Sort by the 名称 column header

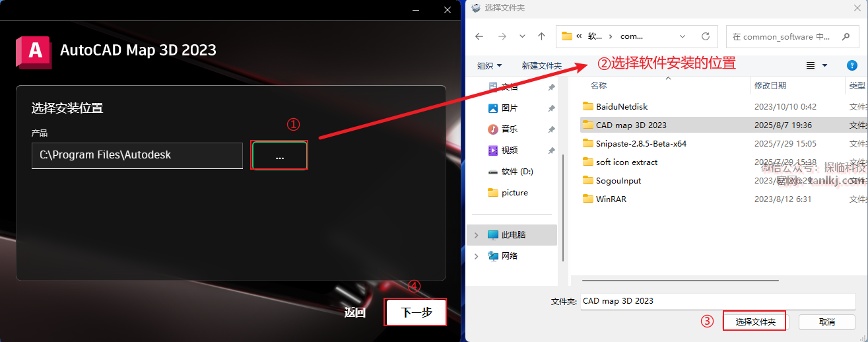[x=598, y=86]
